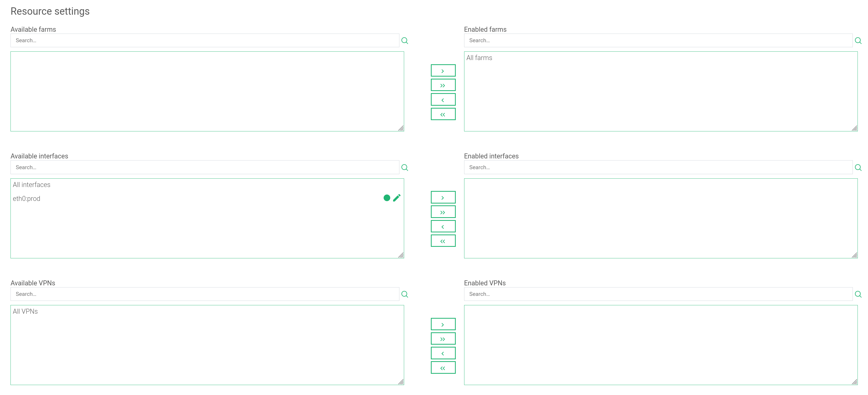Select 'All farms' in Enabled farms list
This screenshot has width=868, height=395.
pyautogui.click(x=479, y=58)
